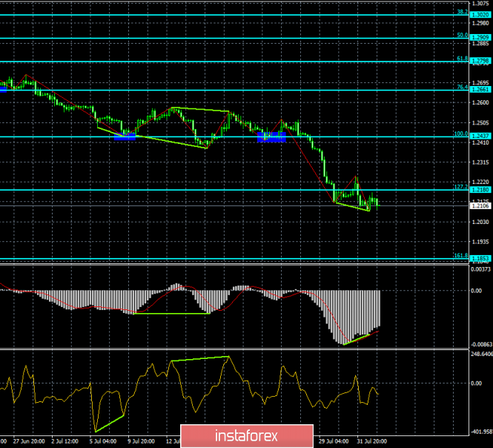
Task: Select the MACD scale value -0.00863
Action: click(x=481, y=344)
